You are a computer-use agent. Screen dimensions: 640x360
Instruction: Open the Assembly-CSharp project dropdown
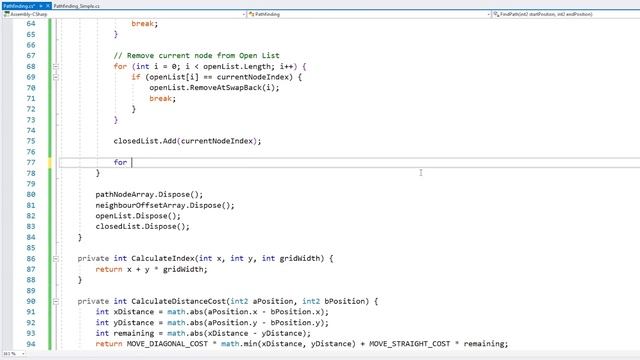124,14
